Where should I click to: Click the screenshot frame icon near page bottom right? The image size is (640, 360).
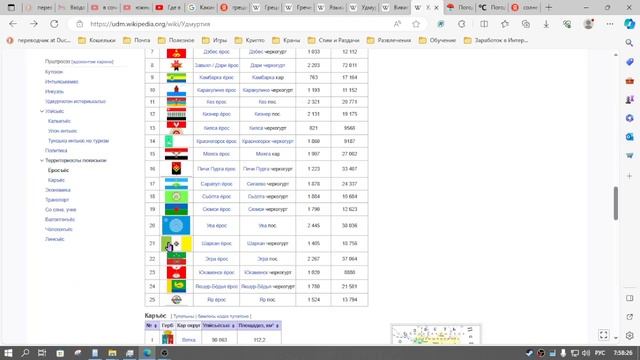click(604, 335)
